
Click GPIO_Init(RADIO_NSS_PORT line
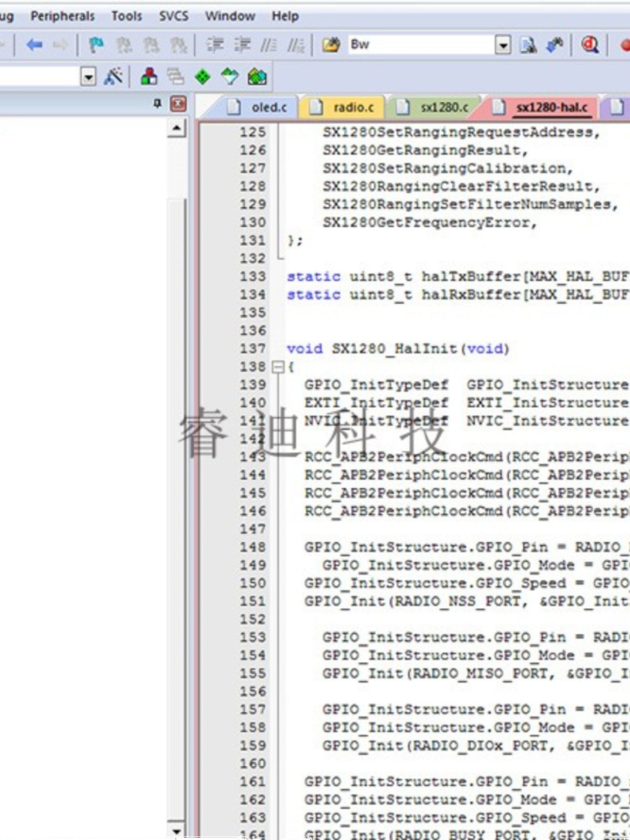click(467, 602)
